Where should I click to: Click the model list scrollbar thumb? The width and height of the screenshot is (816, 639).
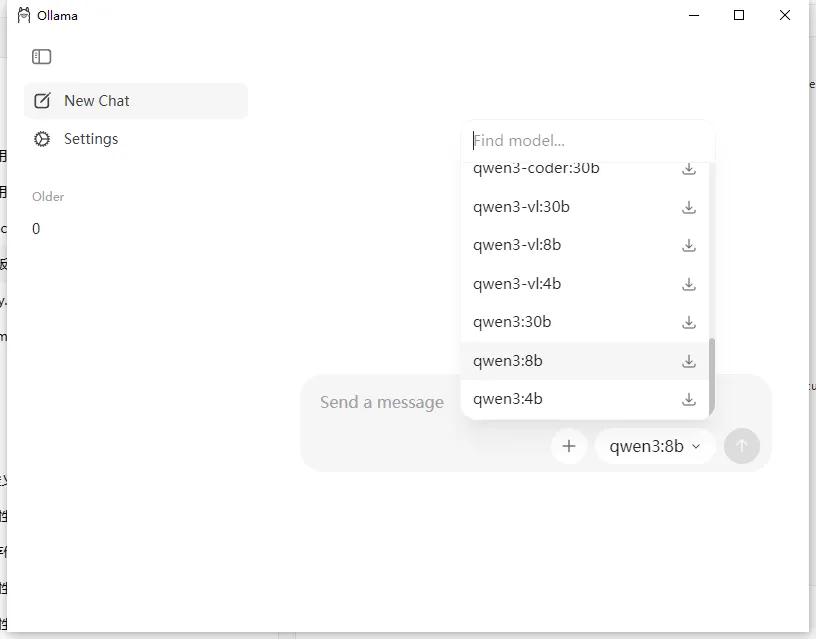click(712, 375)
